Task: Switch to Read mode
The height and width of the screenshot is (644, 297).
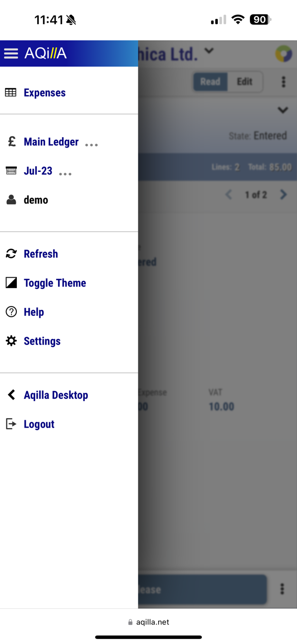Action: (x=210, y=82)
